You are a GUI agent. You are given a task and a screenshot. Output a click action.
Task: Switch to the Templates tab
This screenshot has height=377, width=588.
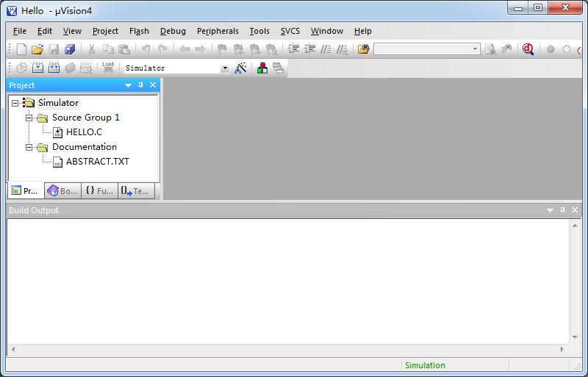click(x=136, y=191)
